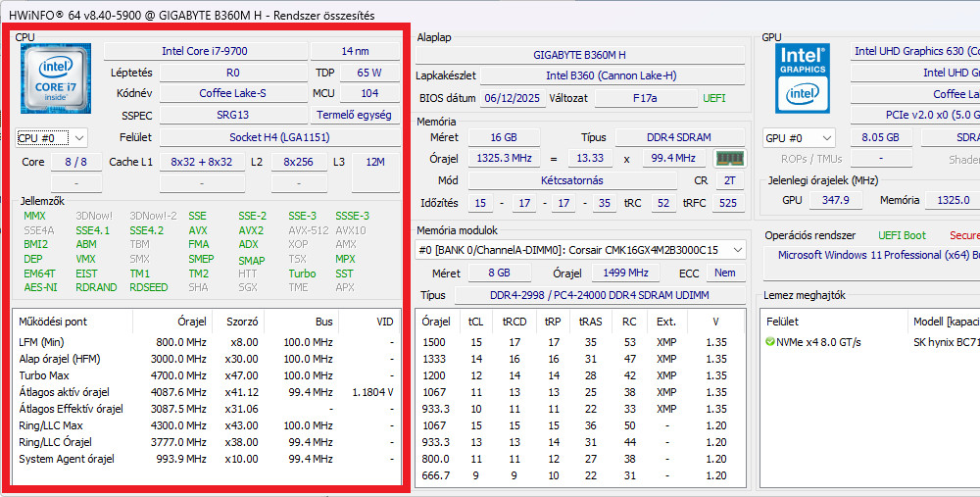The image size is (980, 497).
Task: Click the green checkmark beside NVMe drive
Action: coord(770,342)
